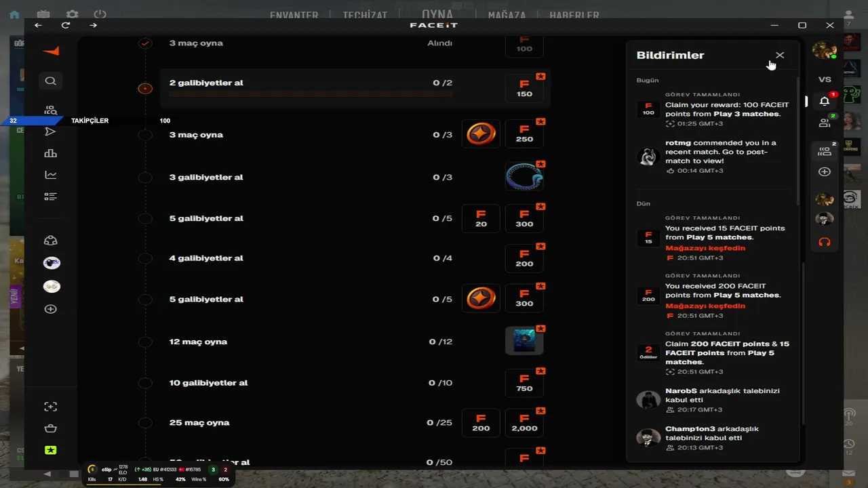Click the boost reward icon on 3 maç oyna row
This screenshot has width=868, height=488.
tap(481, 134)
